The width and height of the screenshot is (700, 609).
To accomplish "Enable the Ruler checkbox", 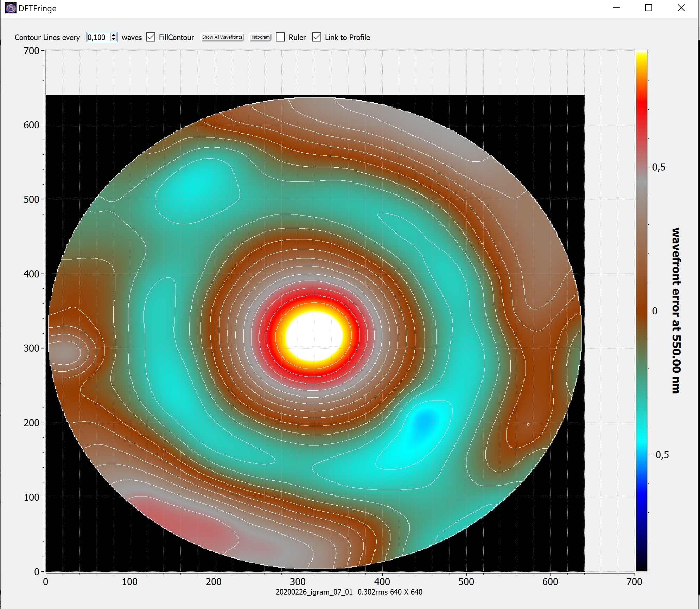I will [280, 37].
